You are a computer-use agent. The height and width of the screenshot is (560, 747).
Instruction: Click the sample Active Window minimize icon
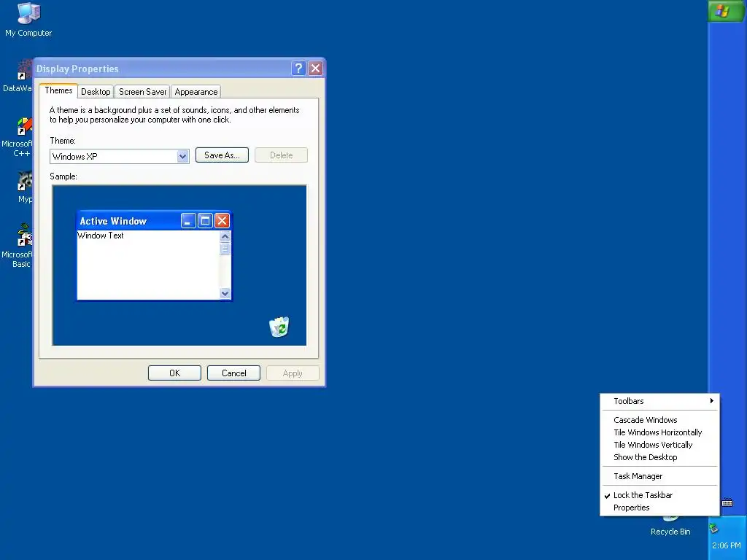click(188, 221)
